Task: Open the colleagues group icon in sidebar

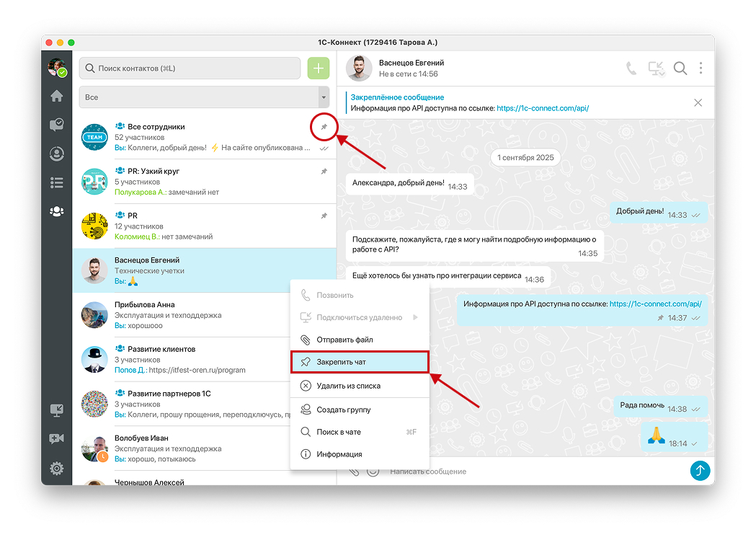Action: (x=56, y=211)
